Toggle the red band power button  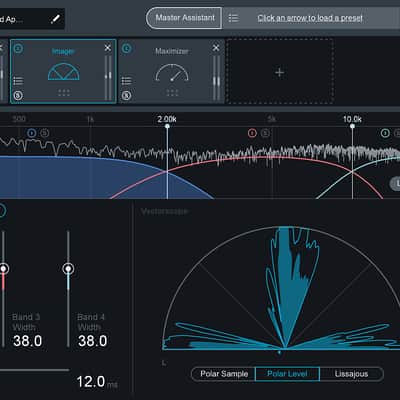point(252,133)
